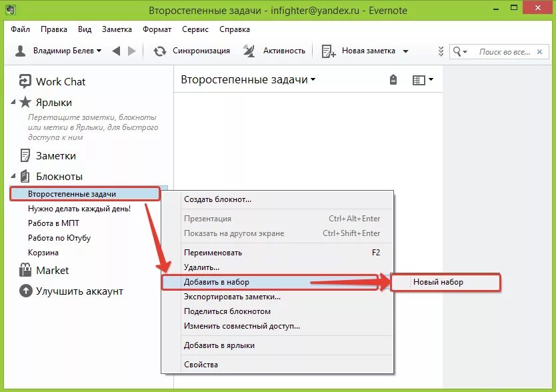556x392 pixels.
Task: Click the Активность satellite icon
Action: pyautogui.click(x=249, y=51)
